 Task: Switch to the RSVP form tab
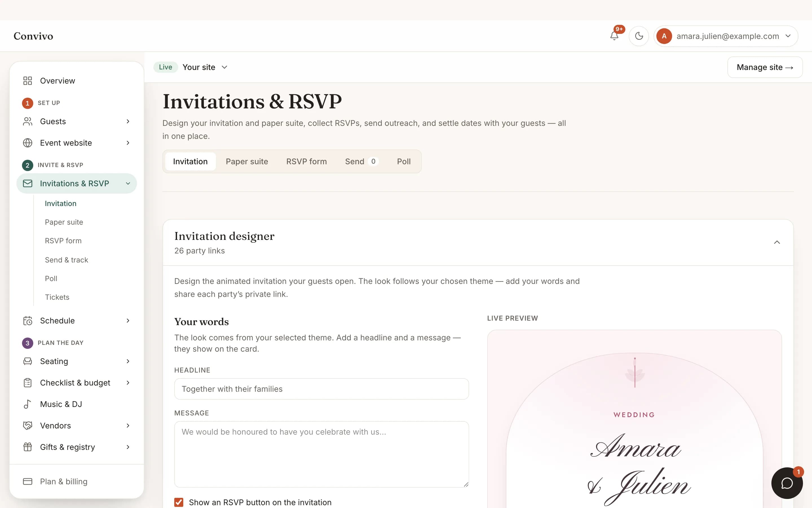pyautogui.click(x=306, y=162)
